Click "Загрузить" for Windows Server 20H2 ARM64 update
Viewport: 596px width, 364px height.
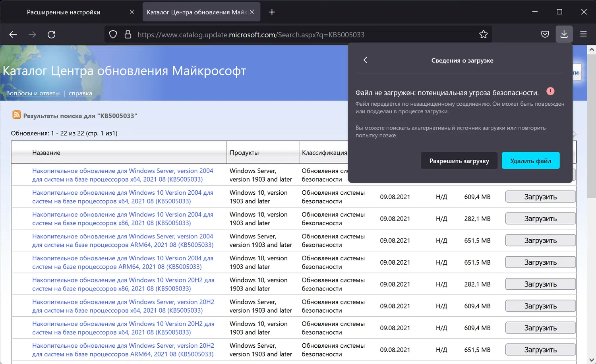click(x=540, y=350)
